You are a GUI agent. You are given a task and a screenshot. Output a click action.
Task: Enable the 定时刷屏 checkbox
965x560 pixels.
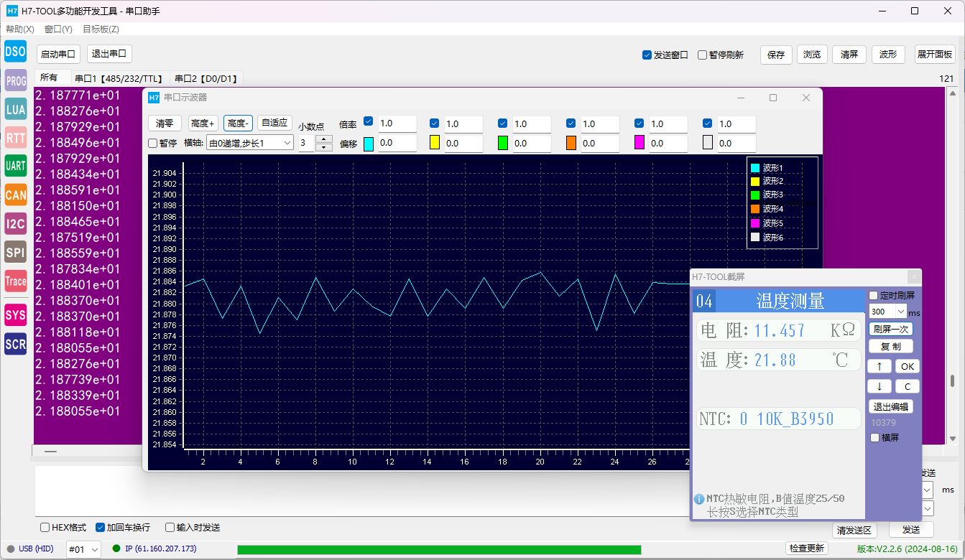tap(874, 295)
